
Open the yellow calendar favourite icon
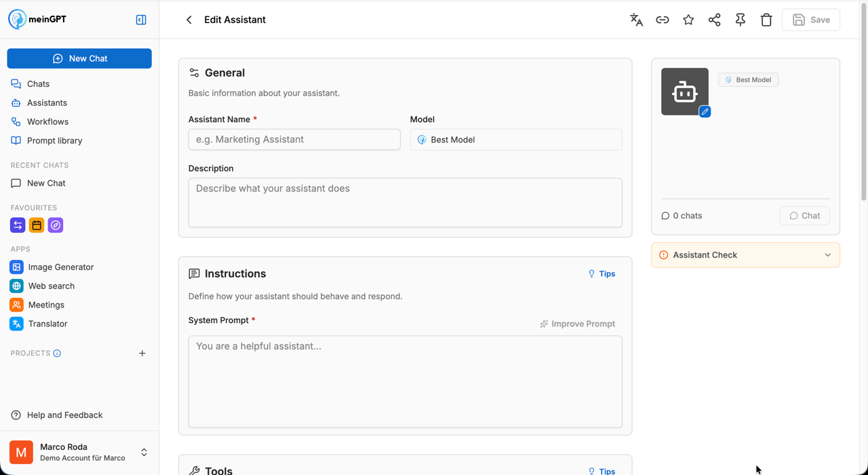37,225
